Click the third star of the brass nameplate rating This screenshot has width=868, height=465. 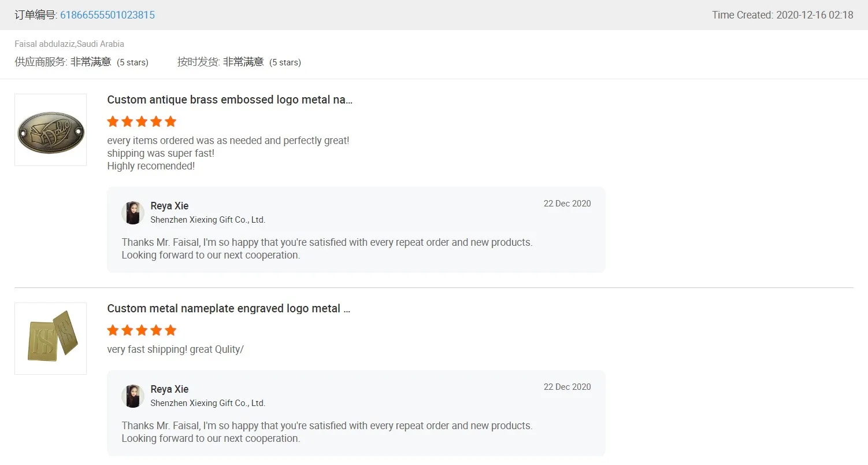[x=142, y=121]
